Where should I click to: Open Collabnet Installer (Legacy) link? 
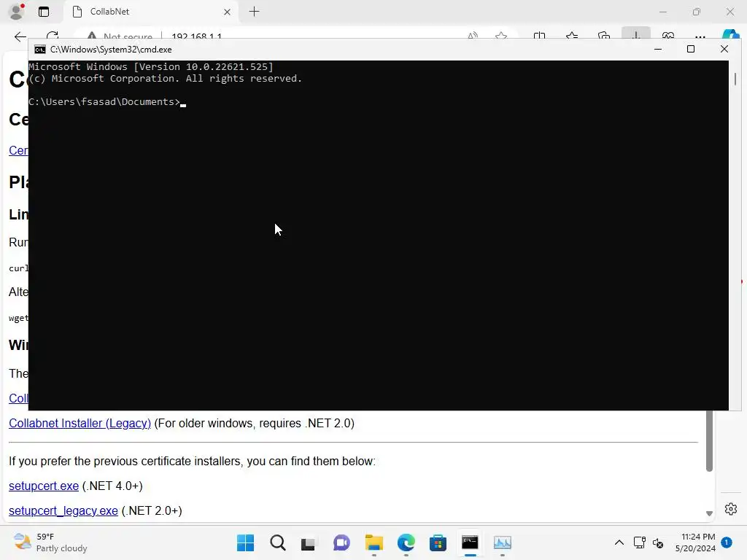[x=80, y=423]
